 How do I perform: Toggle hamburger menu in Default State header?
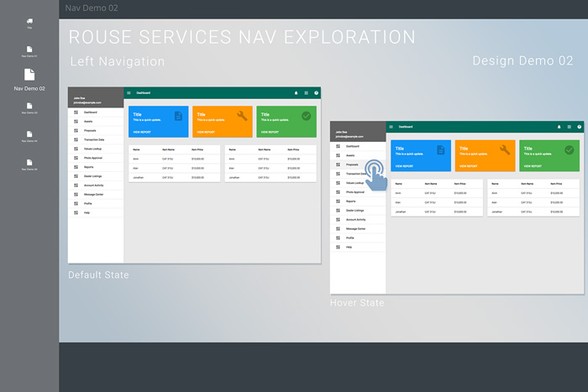coord(129,92)
